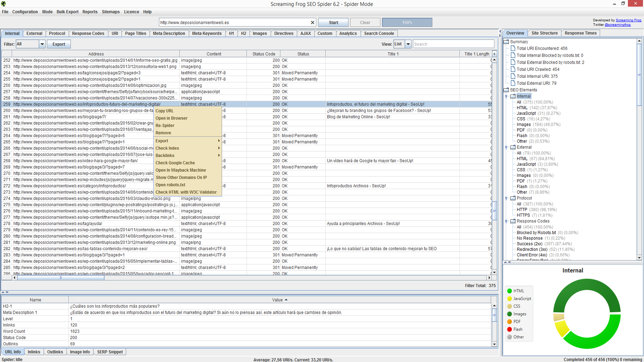Click the Summary folder icon
Image resolution: width=644 pixels, height=362 pixels.
point(506,42)
